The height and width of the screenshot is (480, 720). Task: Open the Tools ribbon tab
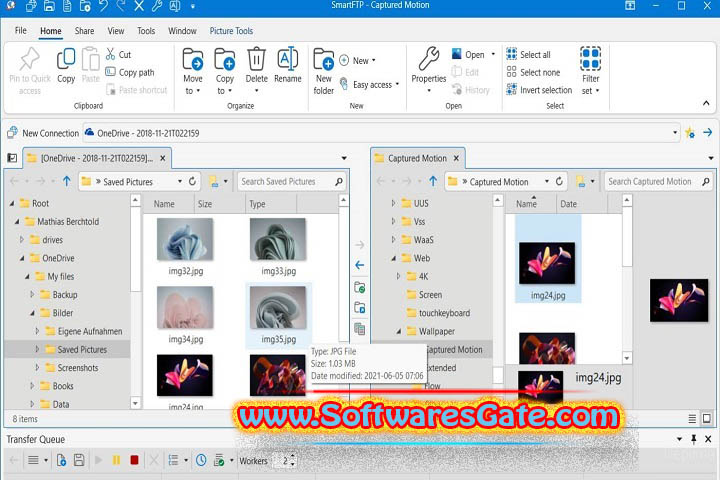click(146, 31)
